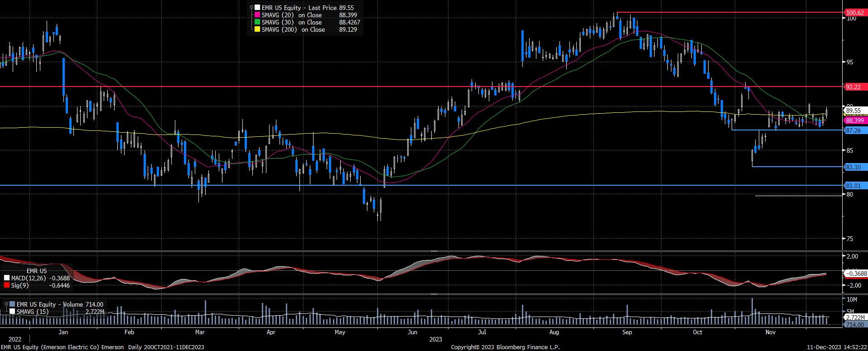Select 'SMAVG (30) on Close' legend row
The image size is (868, 351).
coord(307,22)
